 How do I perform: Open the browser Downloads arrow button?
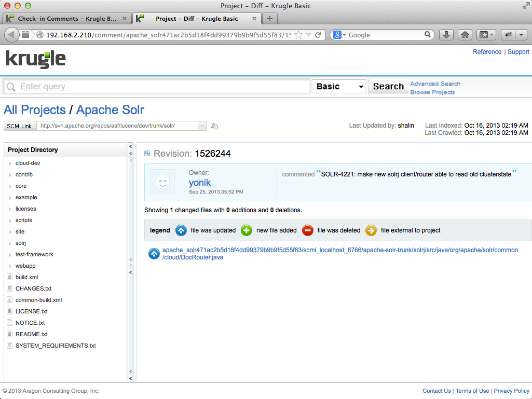tap(446, 35)
